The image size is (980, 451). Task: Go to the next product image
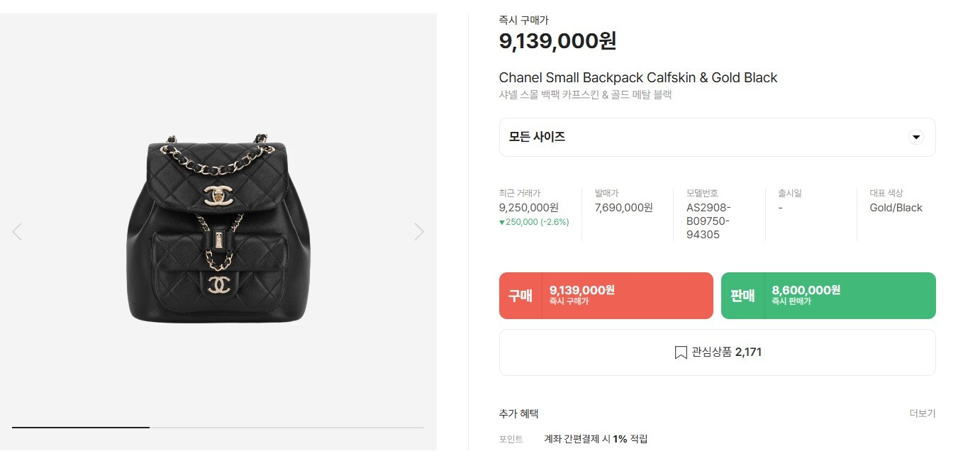[x=419, y=232]
